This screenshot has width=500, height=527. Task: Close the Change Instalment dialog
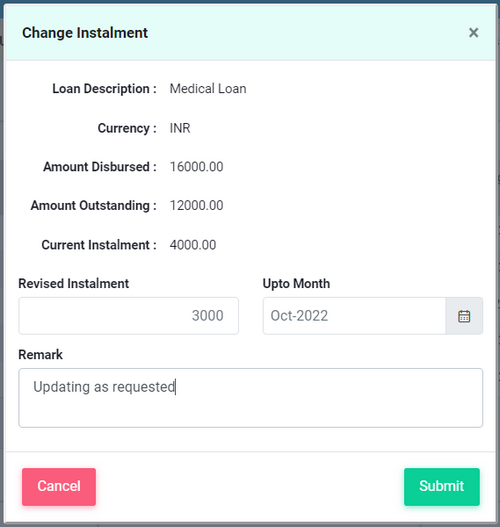[x=473, y=33]
